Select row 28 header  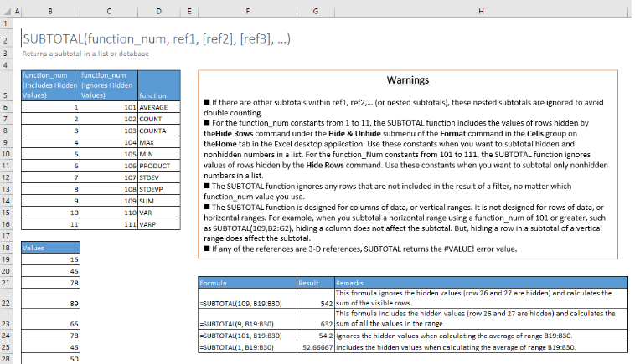[x=6, y=359]
